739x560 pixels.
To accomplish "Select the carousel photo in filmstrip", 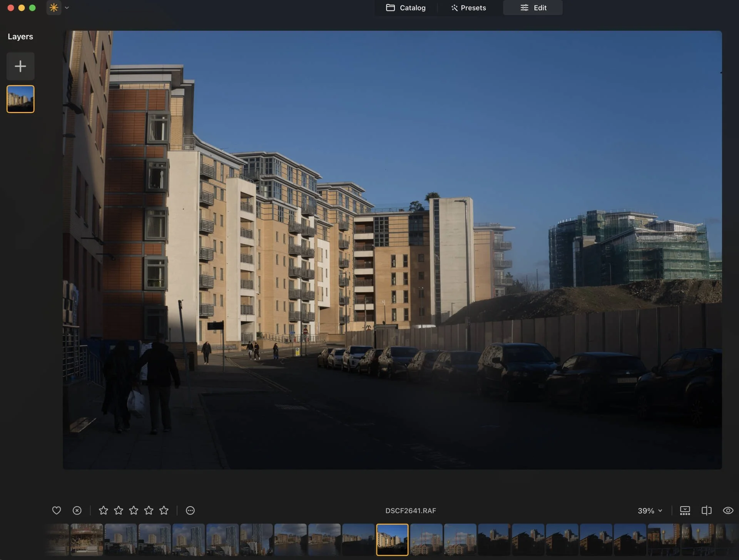I will (87, 540).
